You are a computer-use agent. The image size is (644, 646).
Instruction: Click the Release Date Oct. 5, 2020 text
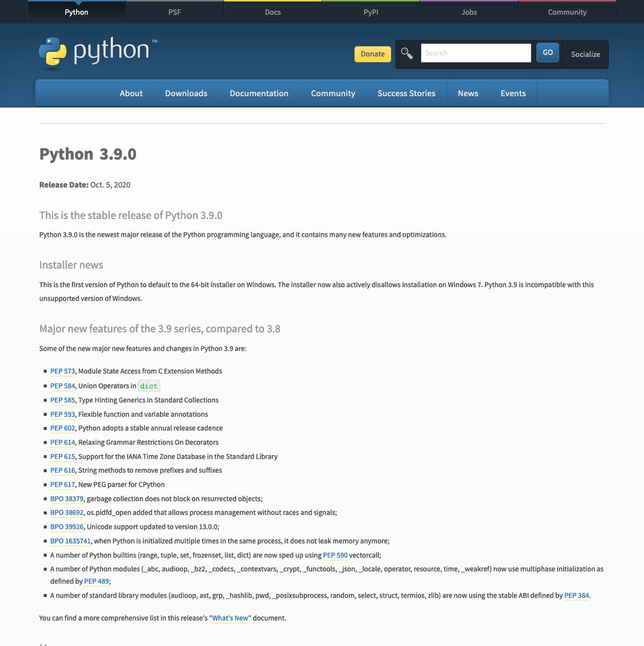pyautogui.click(x=85, y=185)
